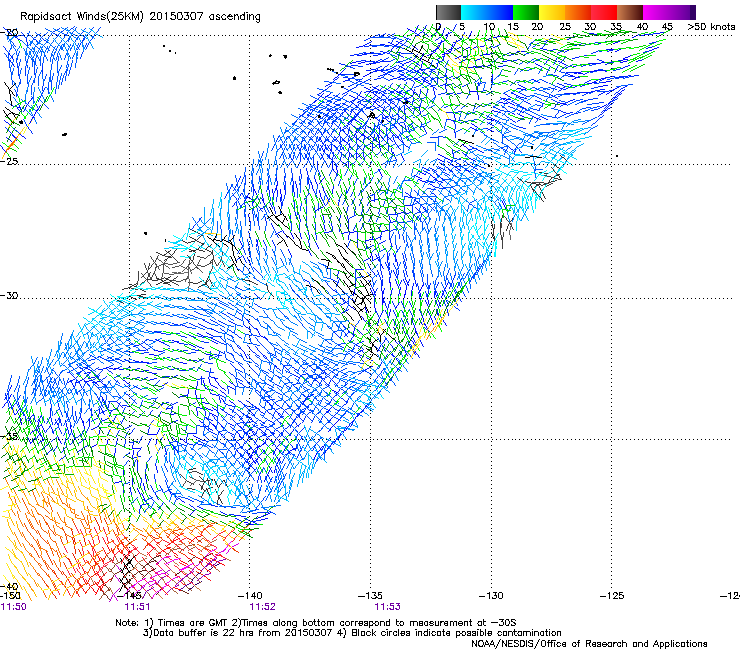
Task: Click the 'NOAA/NESDIS/Office of Research and Applications' credit
Action: [x=589, y=644]
